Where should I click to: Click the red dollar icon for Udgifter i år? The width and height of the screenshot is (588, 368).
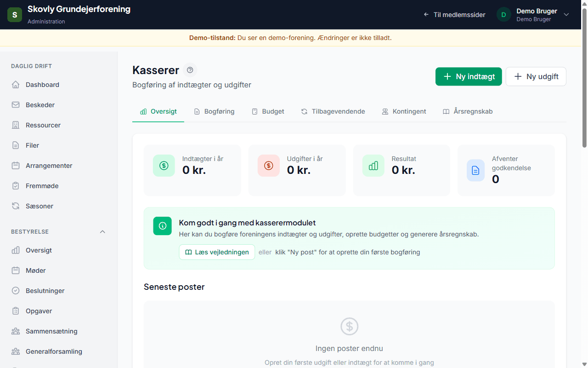[269, 166]
